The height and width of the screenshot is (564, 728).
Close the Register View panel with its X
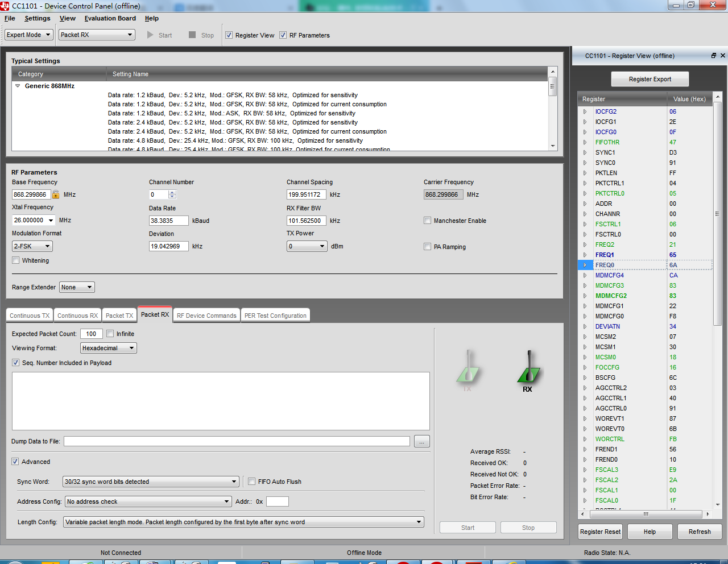(723, 56)
